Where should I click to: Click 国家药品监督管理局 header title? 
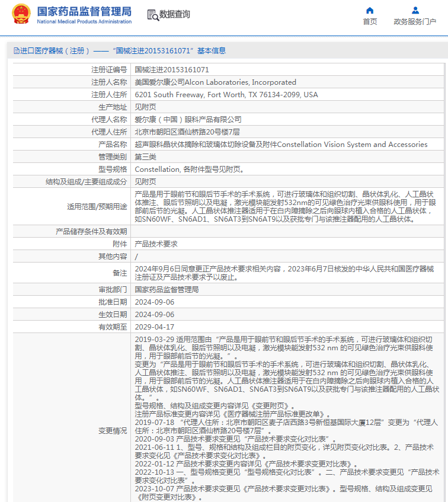[84, 11]
